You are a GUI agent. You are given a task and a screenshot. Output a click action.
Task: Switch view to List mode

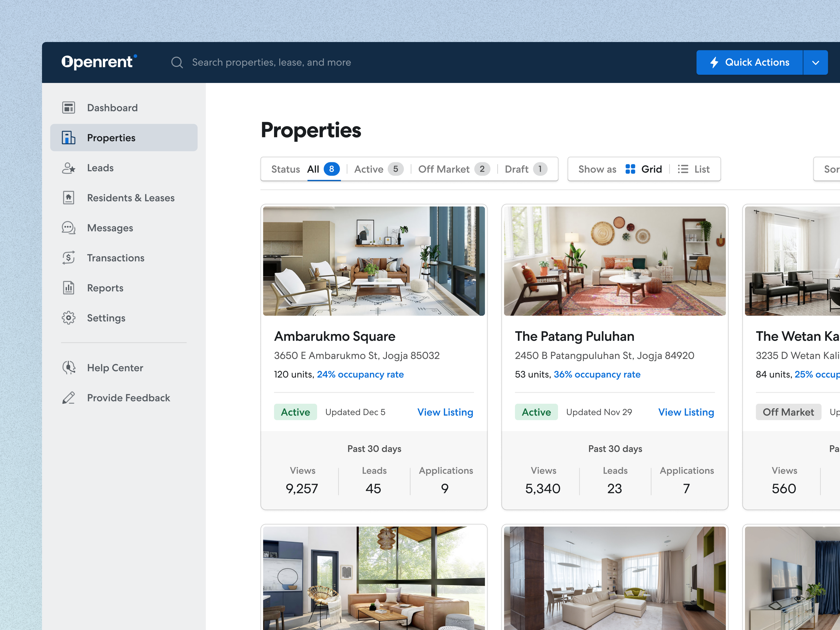(694, 169)
